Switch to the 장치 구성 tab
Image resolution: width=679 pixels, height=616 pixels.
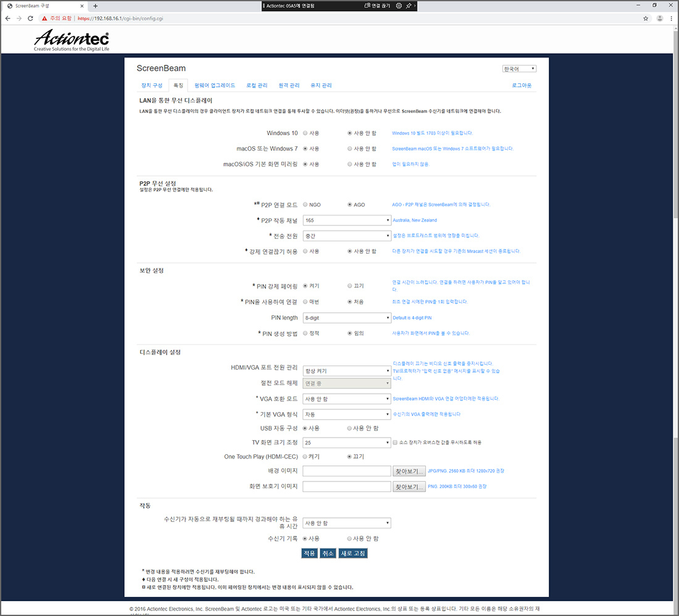click(x=152, y=85)
